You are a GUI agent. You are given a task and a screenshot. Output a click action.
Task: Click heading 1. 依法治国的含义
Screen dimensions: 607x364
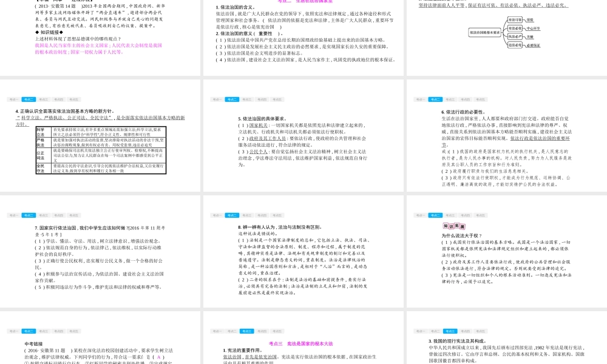[236, 7]
